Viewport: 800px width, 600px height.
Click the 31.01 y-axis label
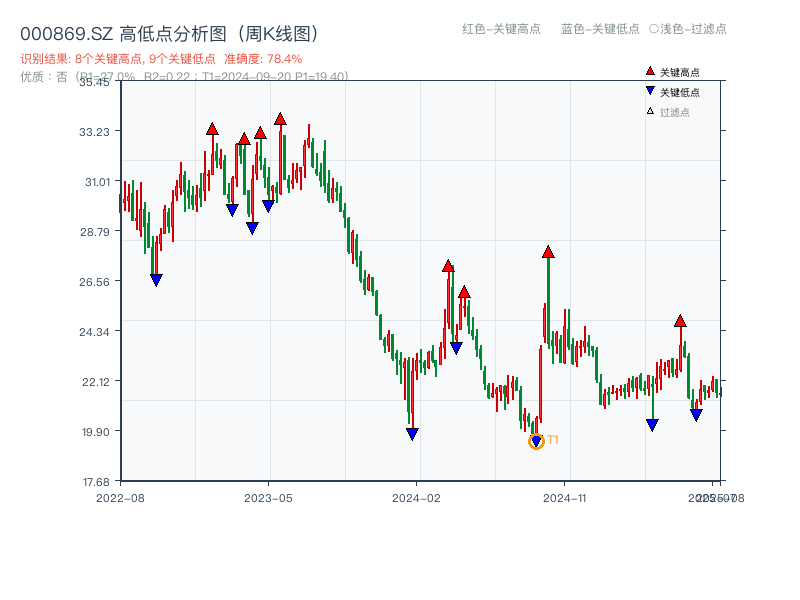click(97, 182)
